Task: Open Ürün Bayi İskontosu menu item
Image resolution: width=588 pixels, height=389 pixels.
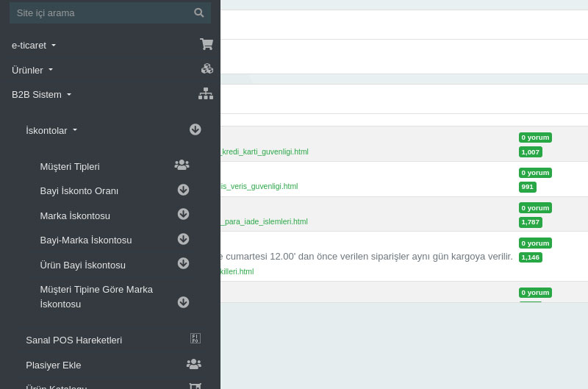Action: (x=82, y=265)
